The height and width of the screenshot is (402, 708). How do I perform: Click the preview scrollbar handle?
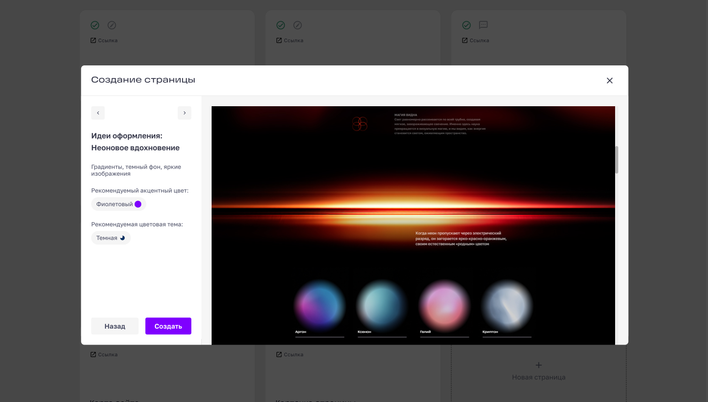coord(616,159)
